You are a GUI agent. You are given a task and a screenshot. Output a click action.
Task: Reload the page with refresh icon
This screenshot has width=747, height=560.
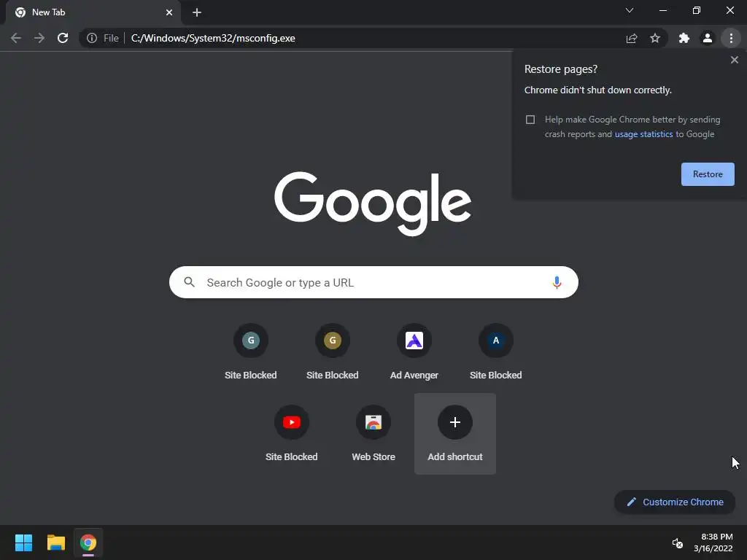pos(63,38)
